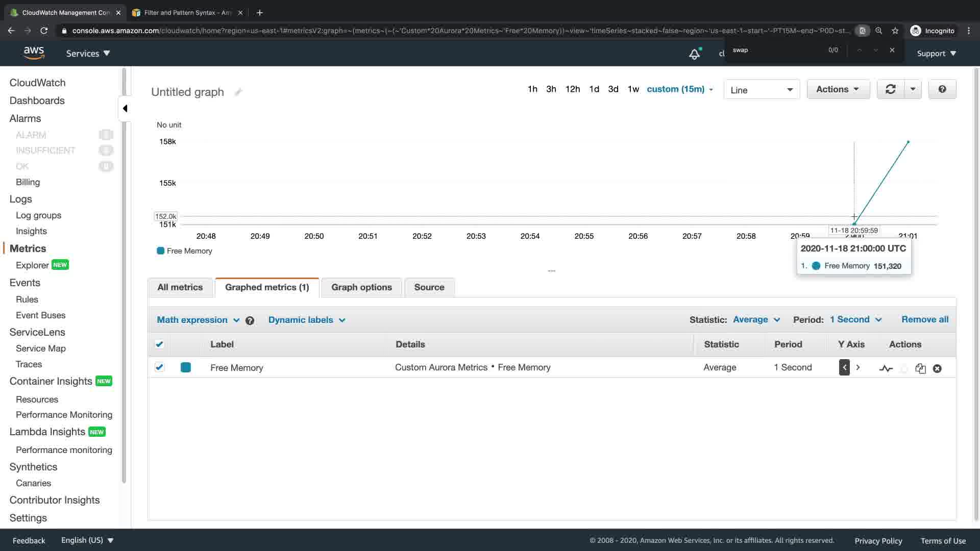980x551 pixels.
Task: Switch Free Memory to right Y axis
Action: tap(858, 367)
